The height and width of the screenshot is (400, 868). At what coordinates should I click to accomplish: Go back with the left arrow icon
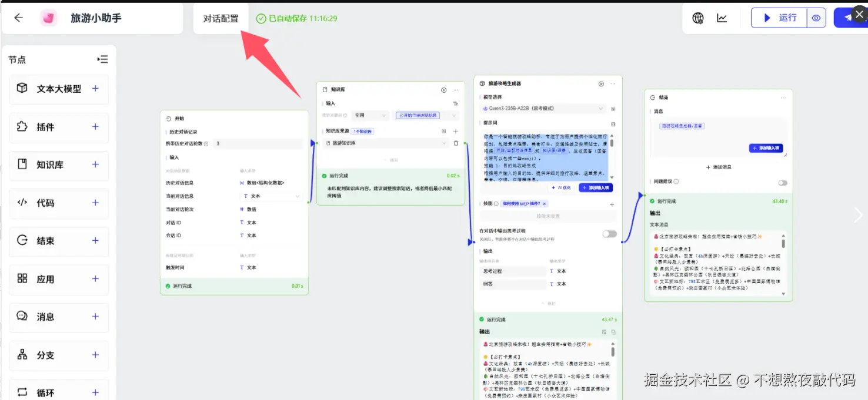[19, 18]
